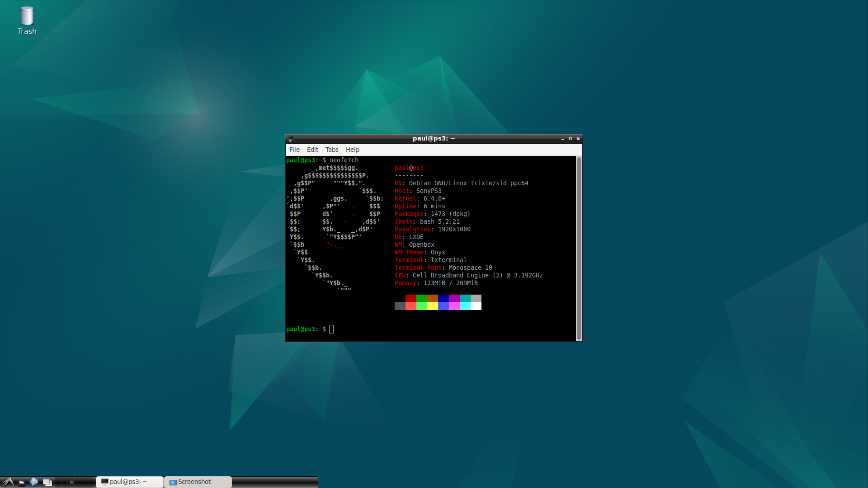Click the dark blue color block
This screenshot has height=488, width=868.
[443, 298]
